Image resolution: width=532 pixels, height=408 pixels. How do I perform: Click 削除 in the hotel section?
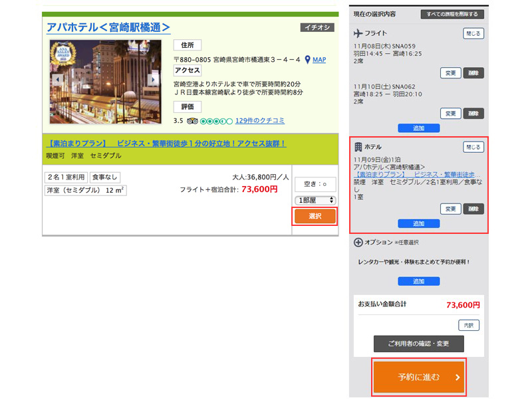click(x=473, y=209)
